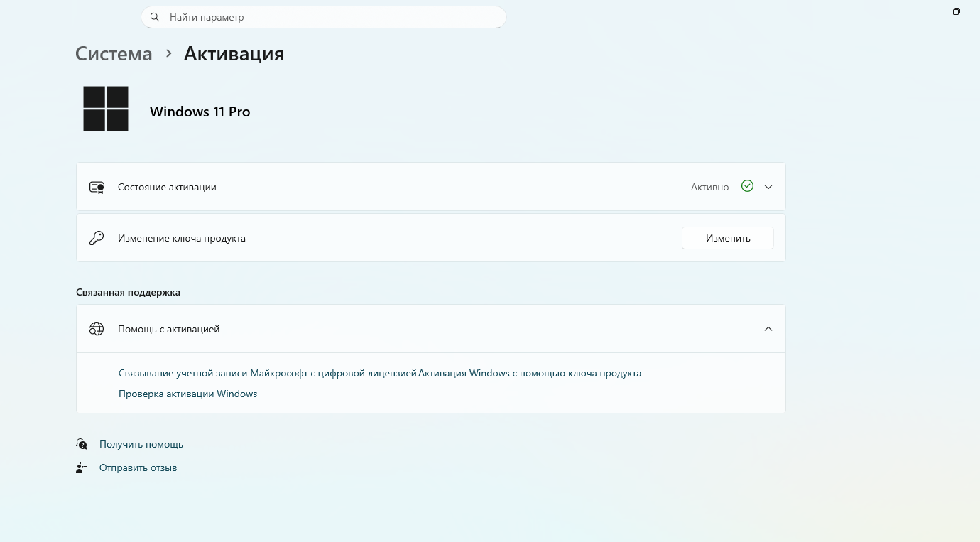Viewport: 980px width, 542px height.
Task: Click the Активно status text
Action: click(x=710, y=187)
